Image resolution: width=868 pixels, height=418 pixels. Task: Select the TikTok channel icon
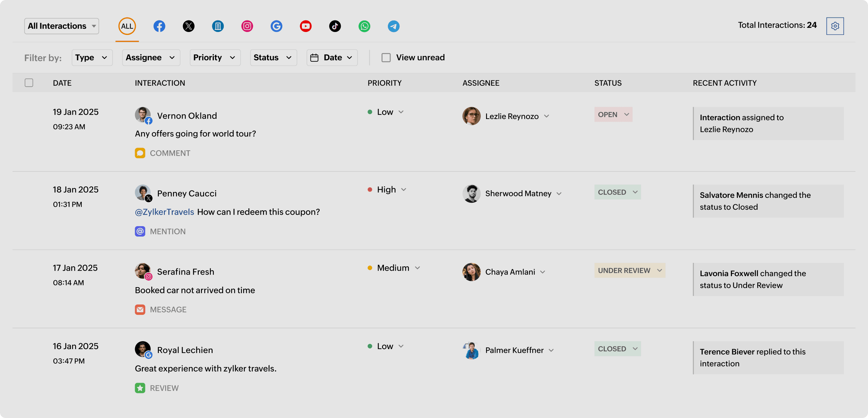click(335, 26)
